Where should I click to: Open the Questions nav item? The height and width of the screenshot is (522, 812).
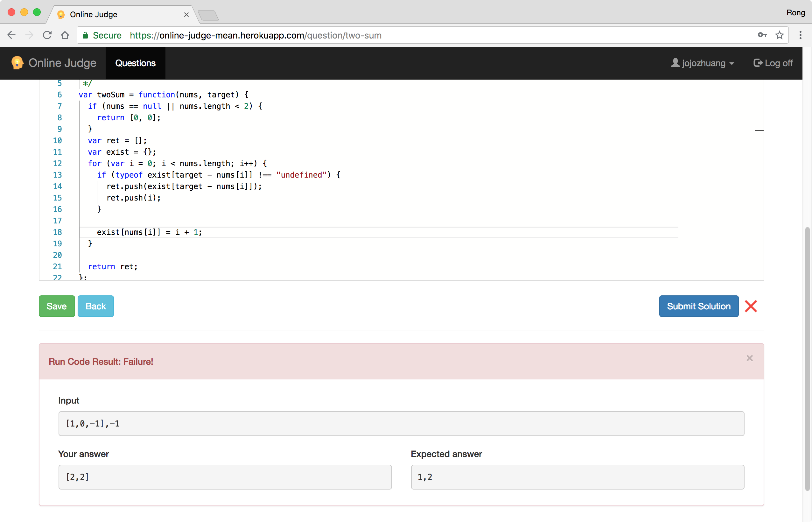coord(136,63)
